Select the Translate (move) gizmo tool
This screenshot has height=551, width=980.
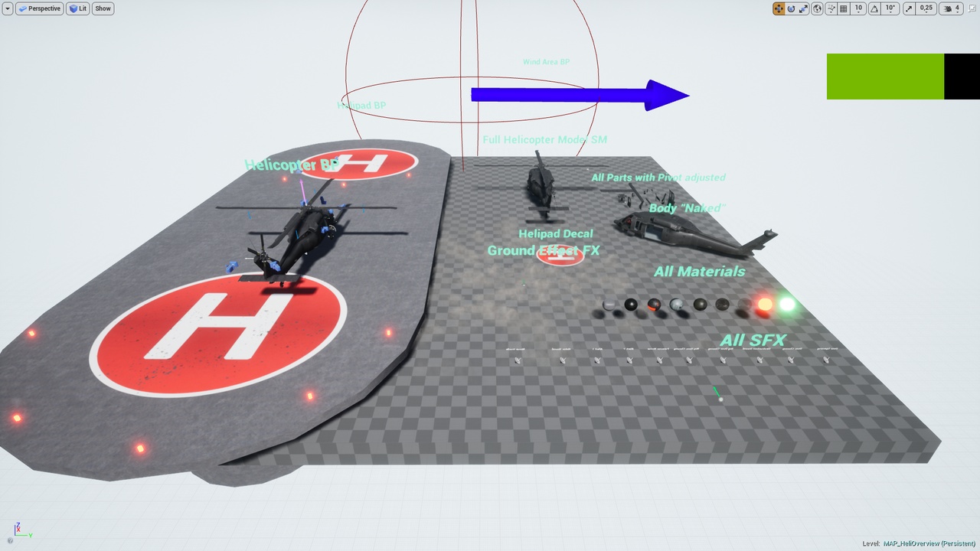tap(779, 8)
